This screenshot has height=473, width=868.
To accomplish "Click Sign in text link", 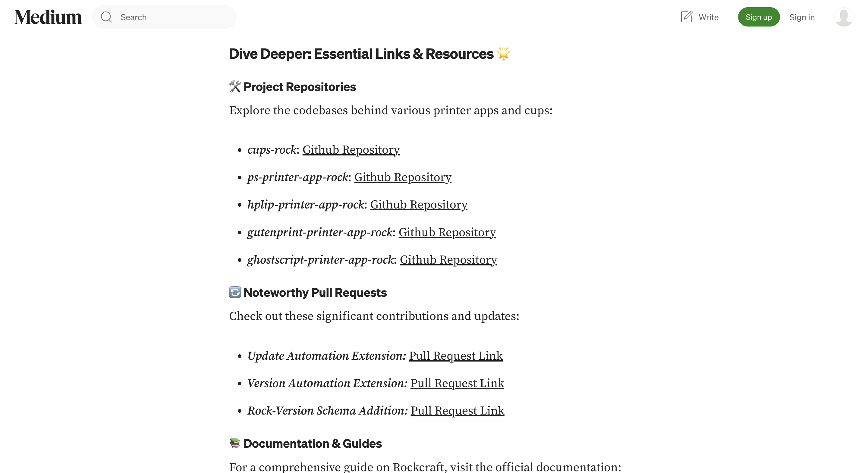I will [x=802, y=16].
